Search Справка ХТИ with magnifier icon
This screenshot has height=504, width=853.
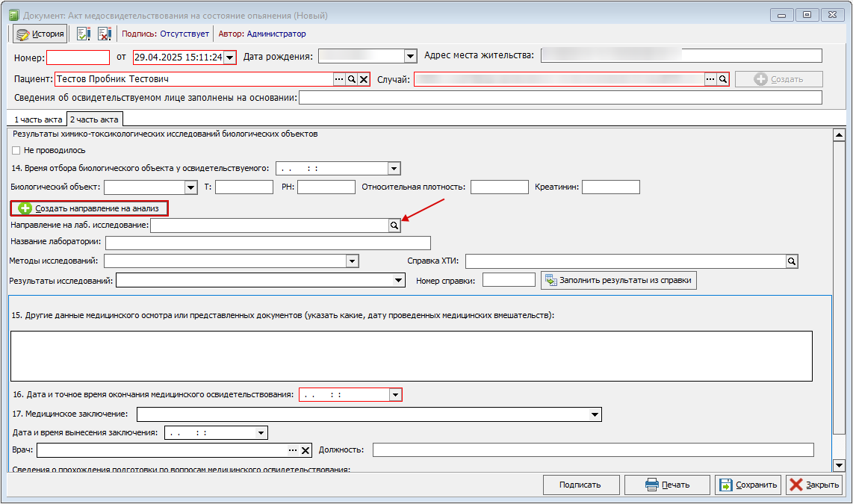[792, 261]
